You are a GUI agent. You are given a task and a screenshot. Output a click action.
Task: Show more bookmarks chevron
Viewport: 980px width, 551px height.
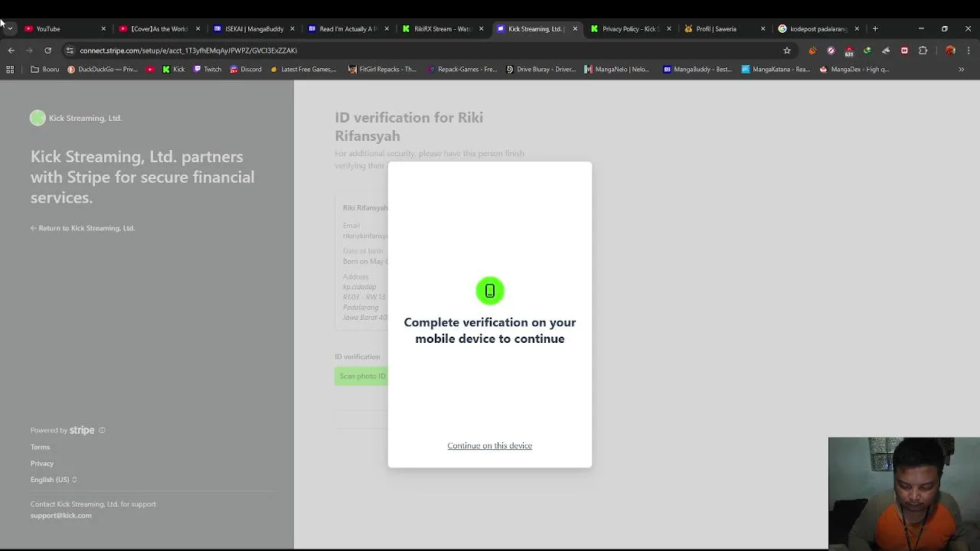(962, 70)
